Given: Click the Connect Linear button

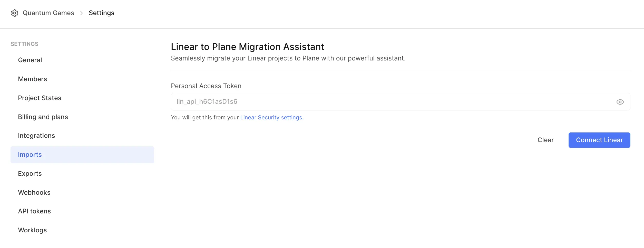Looking at the screenshot, I should 599,140.
